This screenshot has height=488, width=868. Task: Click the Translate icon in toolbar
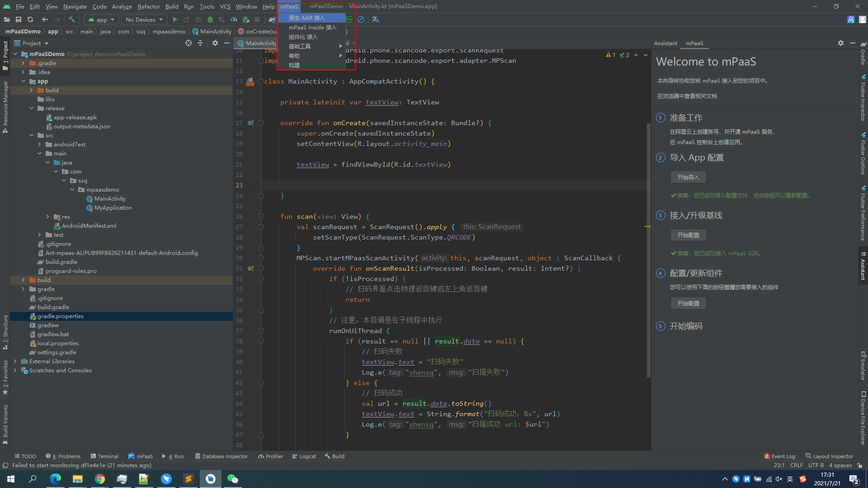coord(375,19)
